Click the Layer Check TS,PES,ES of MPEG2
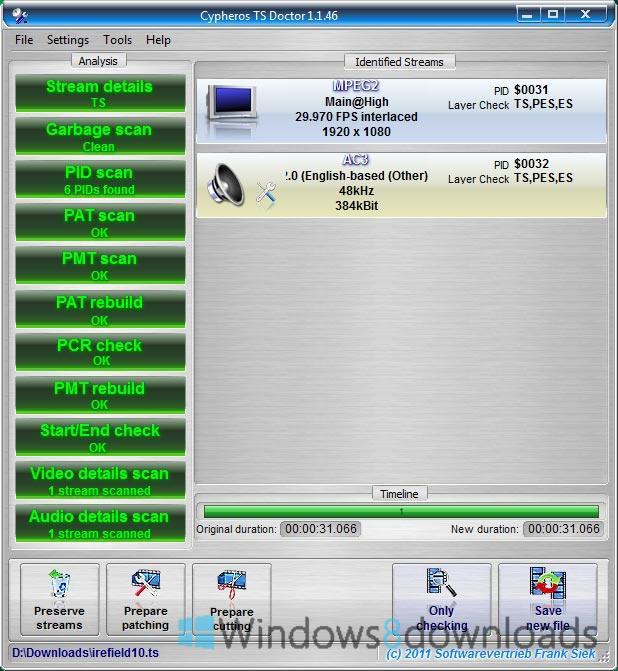Image resolution: width=618 pixels, height=671 pixels. [x=510, y=104]
